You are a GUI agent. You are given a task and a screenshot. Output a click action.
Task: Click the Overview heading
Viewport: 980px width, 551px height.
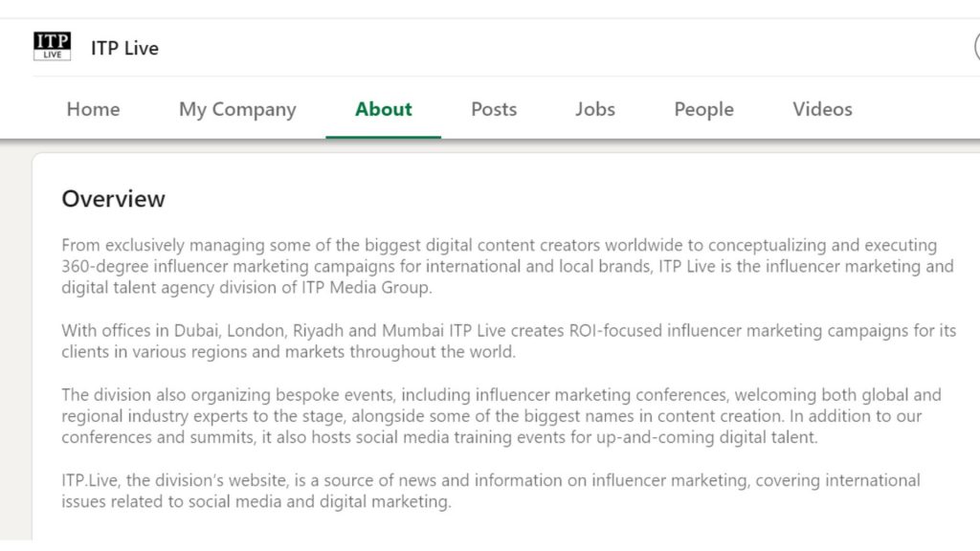tap(113, 199)
